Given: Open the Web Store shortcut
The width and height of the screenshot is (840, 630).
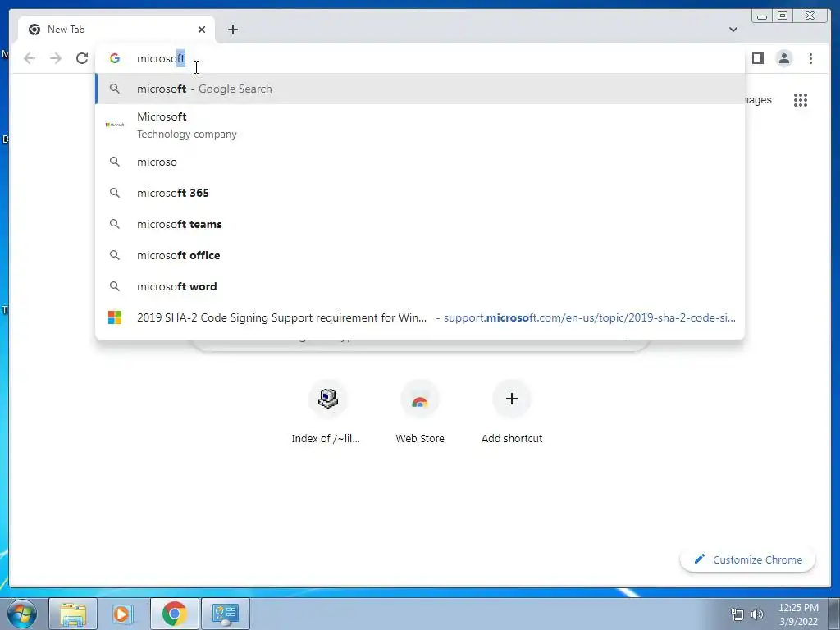Looking at the screenshot, I should (420, 413).
